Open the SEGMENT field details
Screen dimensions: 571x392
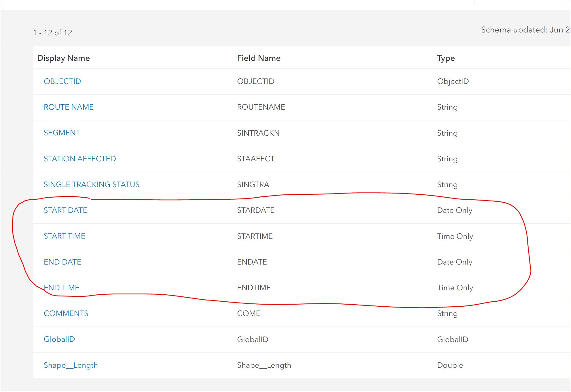pyautogui.click(x=62, y=133)
